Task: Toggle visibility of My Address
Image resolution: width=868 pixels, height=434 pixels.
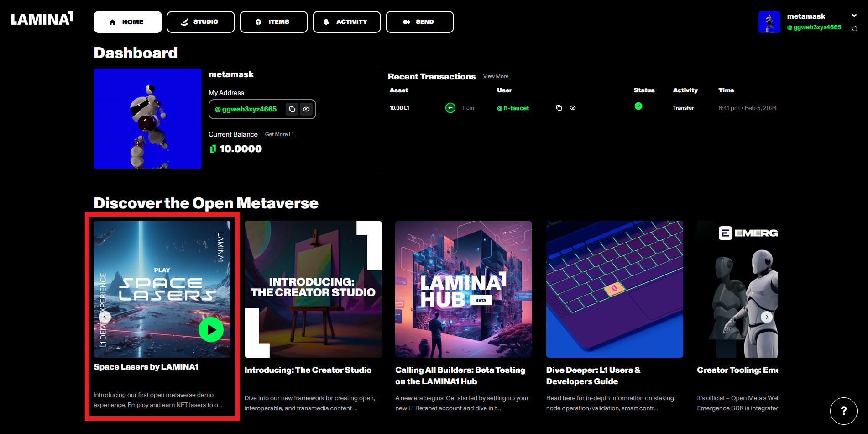Action: pos(306,109)
